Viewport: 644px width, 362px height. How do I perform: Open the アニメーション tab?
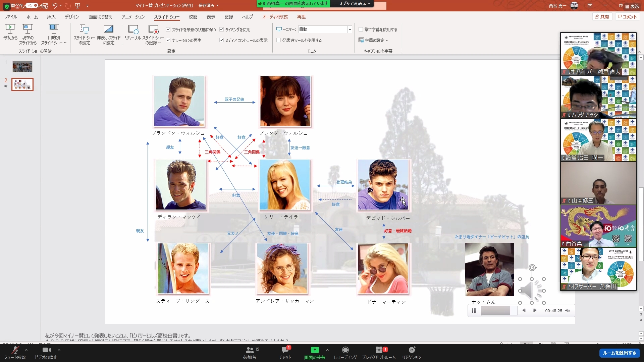(x=133, y=17)
